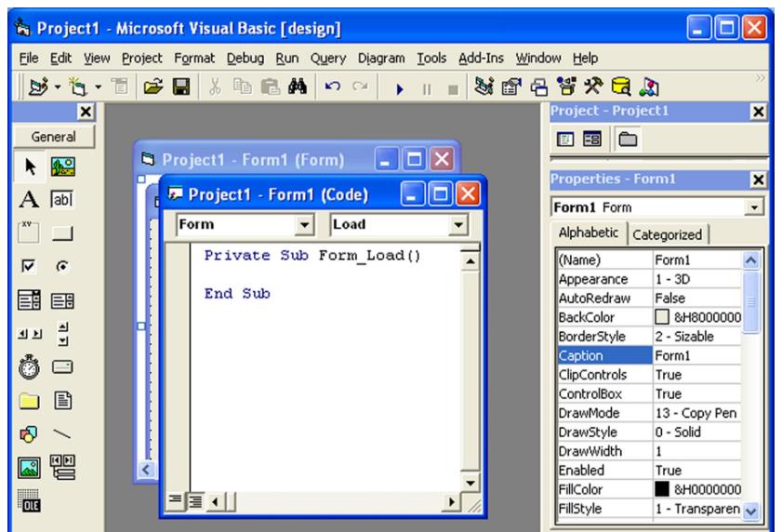The width and height of the screenshot is (782, 532).
Task: Open Properties Window from toolbar icon
Action: (x=511, y=86)
